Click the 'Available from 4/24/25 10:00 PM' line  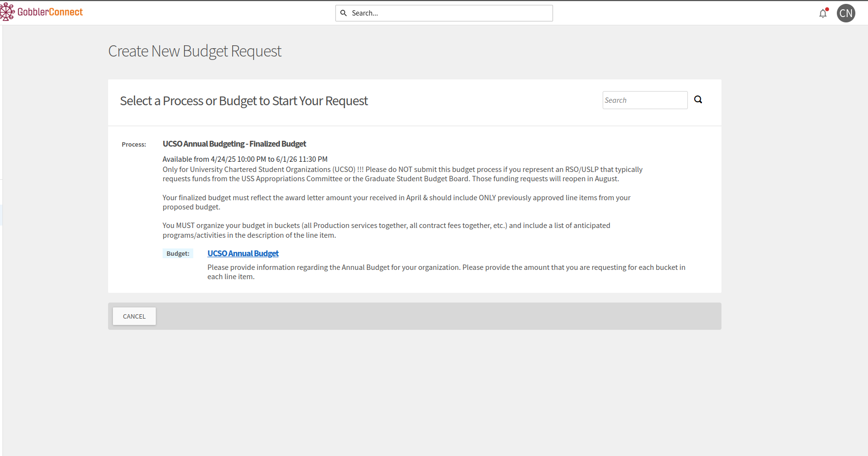(x=245, y=159)
